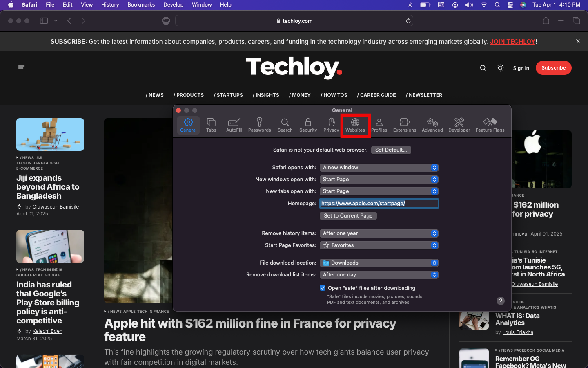This screenshot has width=588, height=368.
Task: Open the Security preferences pane
Action: click(308, 125)
